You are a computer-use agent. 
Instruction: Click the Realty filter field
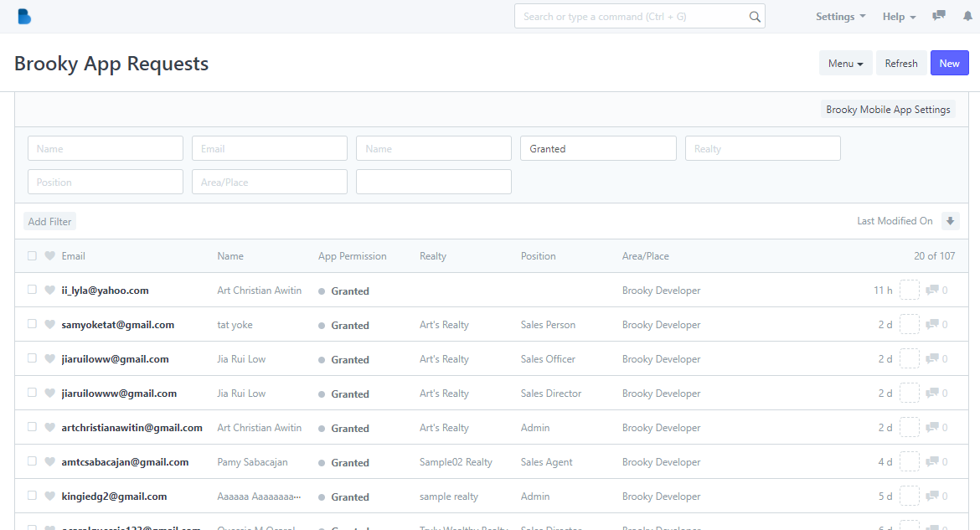[762, 149]
